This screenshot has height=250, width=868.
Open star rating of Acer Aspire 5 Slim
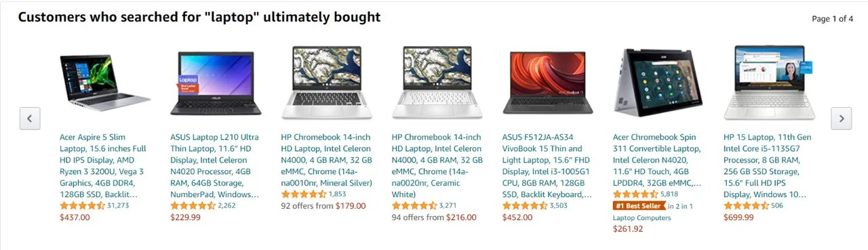82,205
